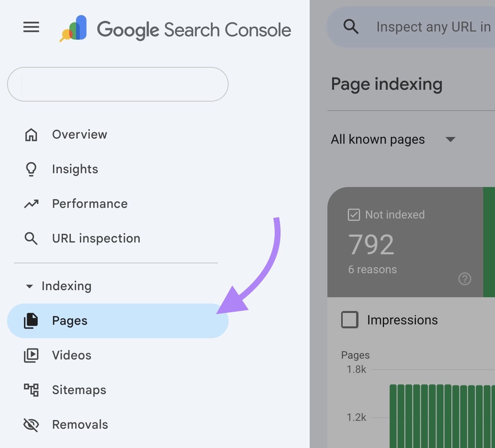Open the Sitemaps section icon
Image resolution: width=495 pixels, height=448 pixels.
30,390
